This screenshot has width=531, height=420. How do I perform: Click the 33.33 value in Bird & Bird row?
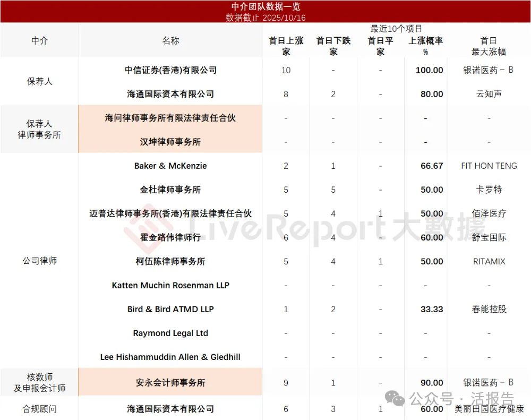click(x=432, y=309)
